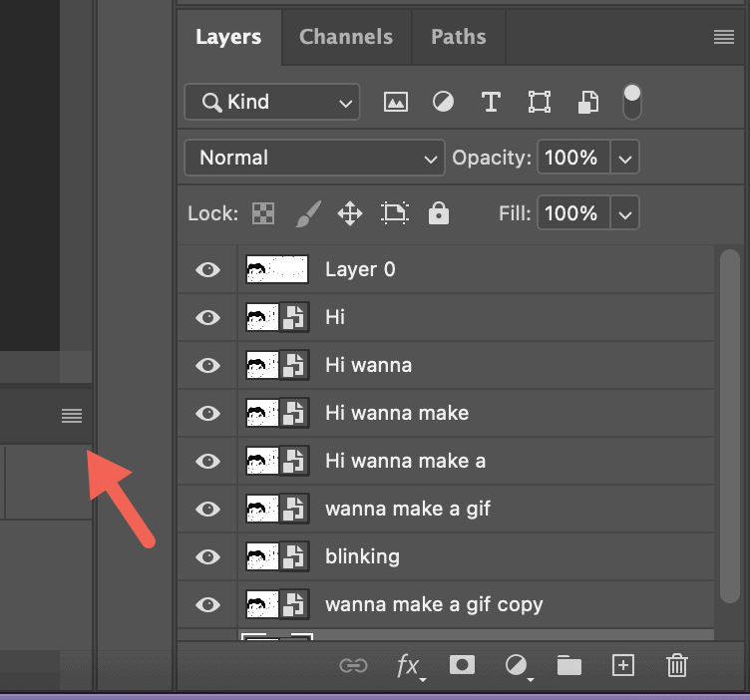Switch to the Paths tab

coord(458,37)
